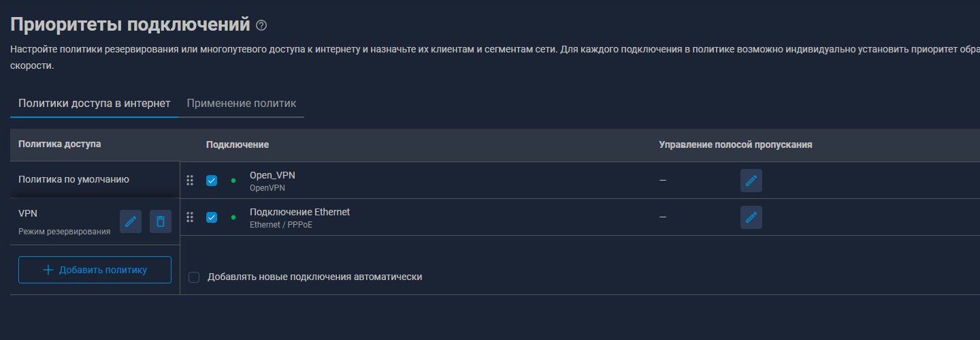Click the Подключение Ethernet connection name
This screenshot has width=980, height=340.
pyautogui.click(x=299, y=212)
